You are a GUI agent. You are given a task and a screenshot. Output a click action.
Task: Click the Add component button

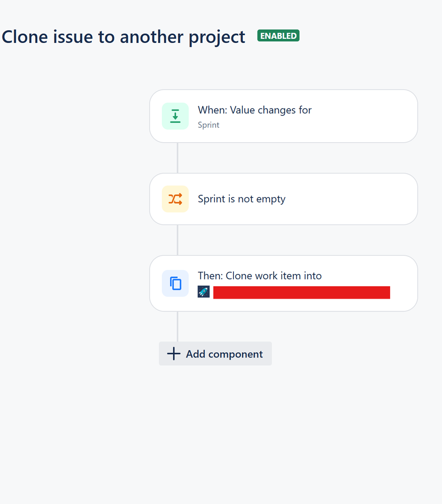pos(215,354)
